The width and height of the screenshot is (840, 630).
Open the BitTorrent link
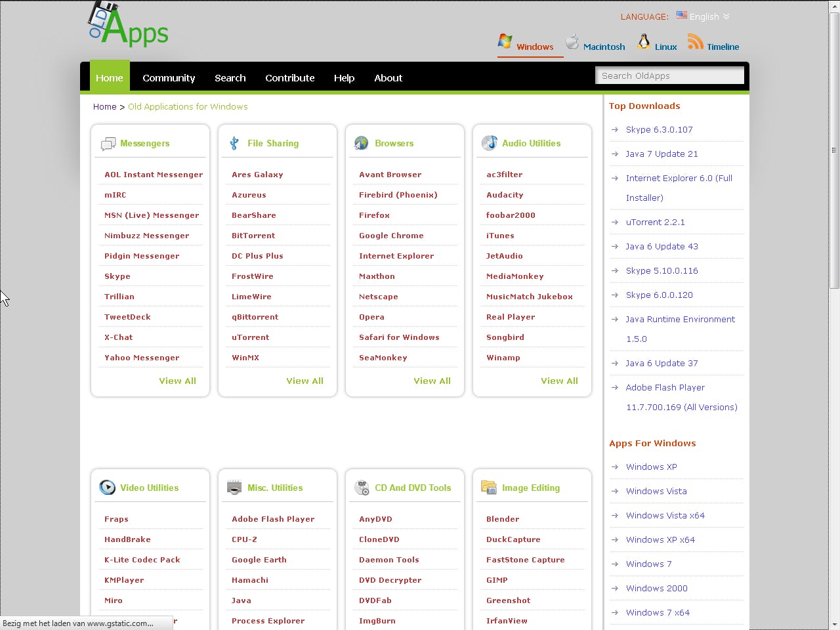tap(253, 236)
